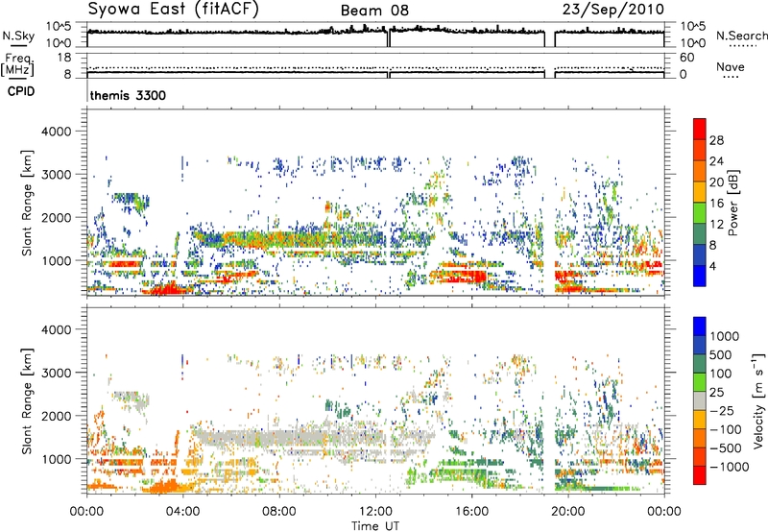Click the yellow 16–20 dB Power color segment
This screenshot has height=532, width=768.
coord(700,192)
